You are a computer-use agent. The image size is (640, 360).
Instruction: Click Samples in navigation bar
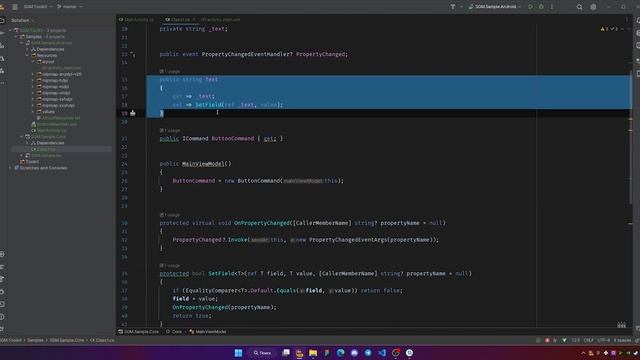click(x=36, y=340)
